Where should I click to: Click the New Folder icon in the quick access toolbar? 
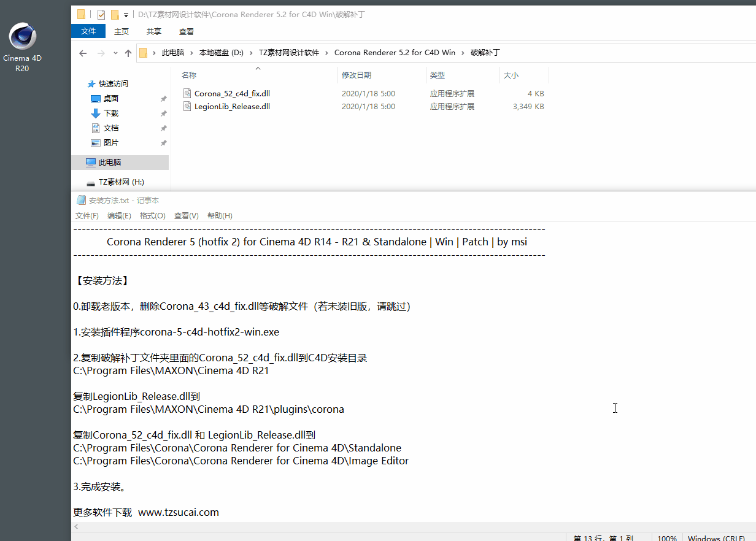(x=115, y=14)
